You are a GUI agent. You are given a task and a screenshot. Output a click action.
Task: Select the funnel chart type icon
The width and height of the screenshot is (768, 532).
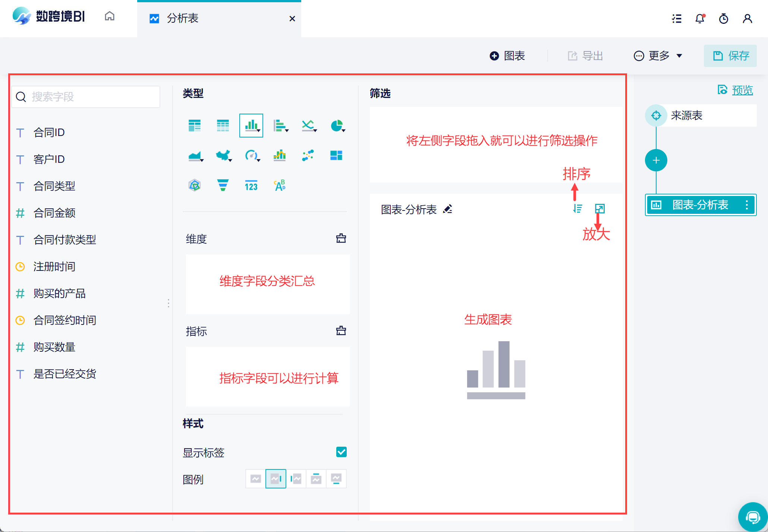pyautogui.click(x=223, y=185)
